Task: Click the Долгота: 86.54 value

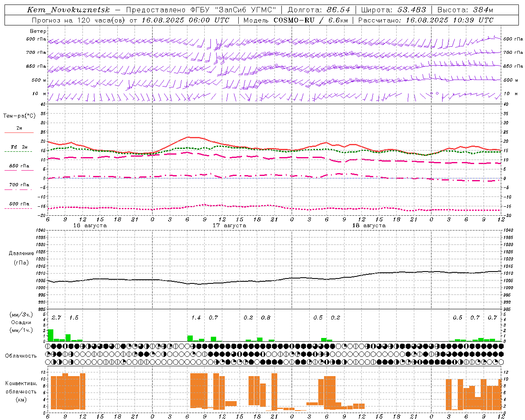Action: click(319, 10)
